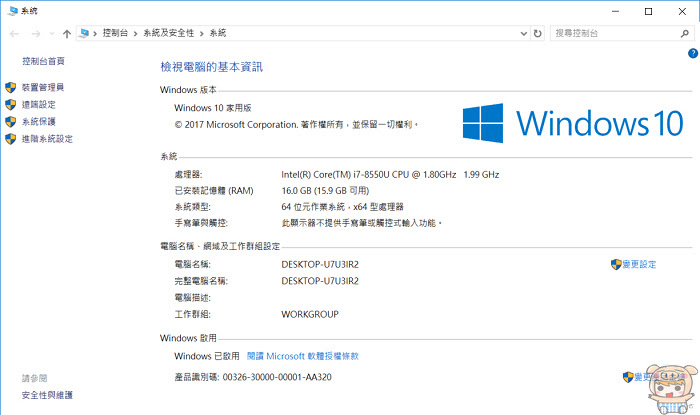This screenshot has width=700, height=415.
Task: Click 變更設定 next to computer name
Action: (x=639, y=264)
